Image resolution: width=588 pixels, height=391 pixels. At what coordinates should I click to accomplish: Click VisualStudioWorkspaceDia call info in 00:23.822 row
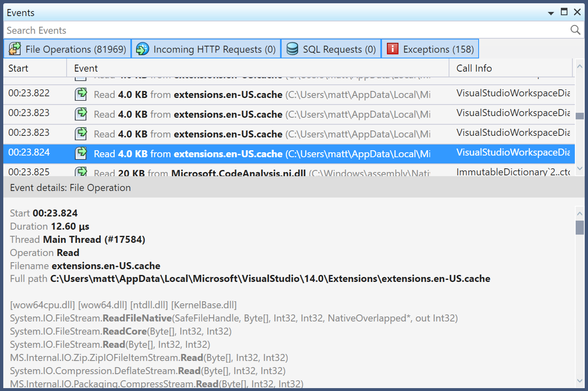(513, 93)
